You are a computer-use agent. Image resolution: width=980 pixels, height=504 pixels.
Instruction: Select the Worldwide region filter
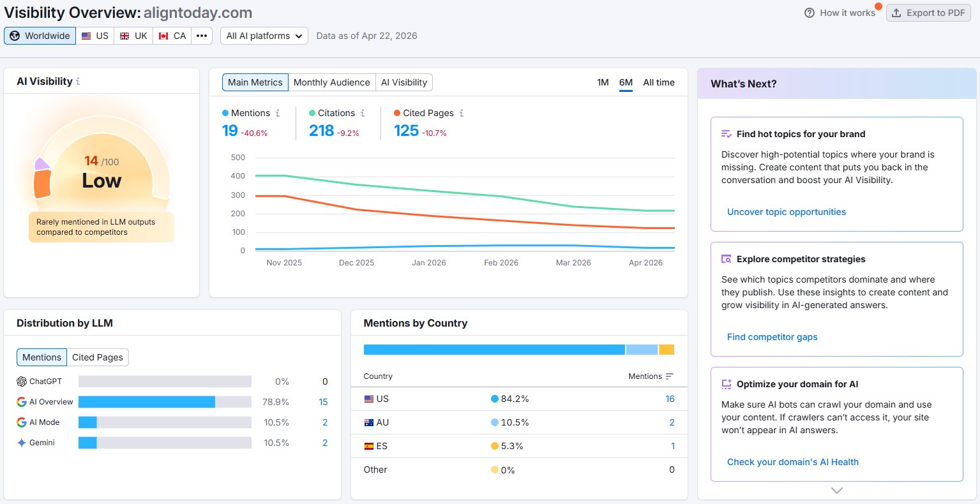click(x=40, y=36)
